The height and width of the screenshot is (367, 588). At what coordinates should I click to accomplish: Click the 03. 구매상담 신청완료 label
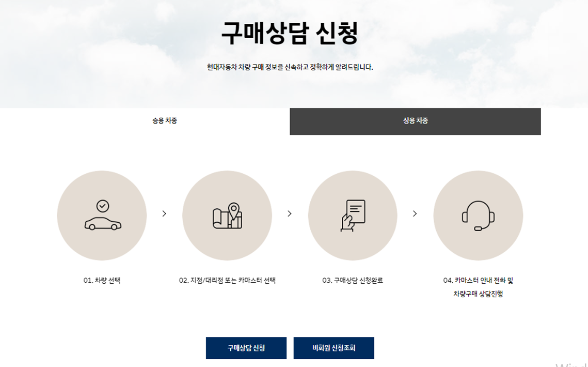[x=353, y=280]
